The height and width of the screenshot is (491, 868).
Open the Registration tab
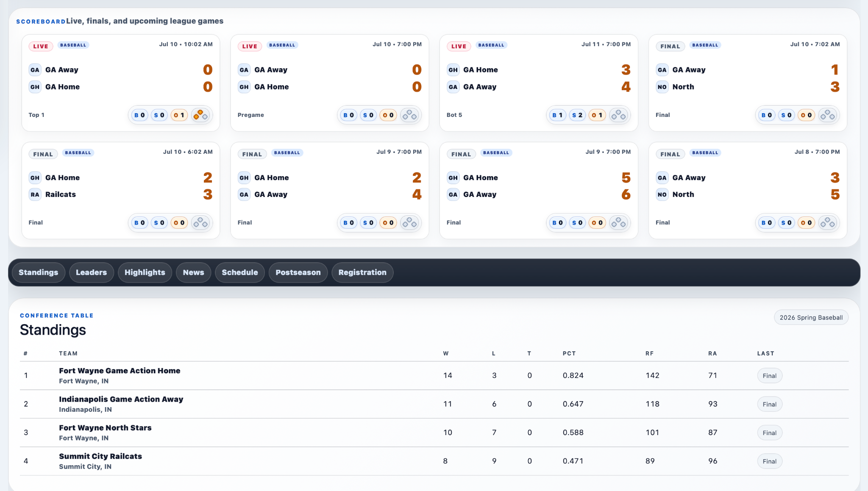point(362,272)
